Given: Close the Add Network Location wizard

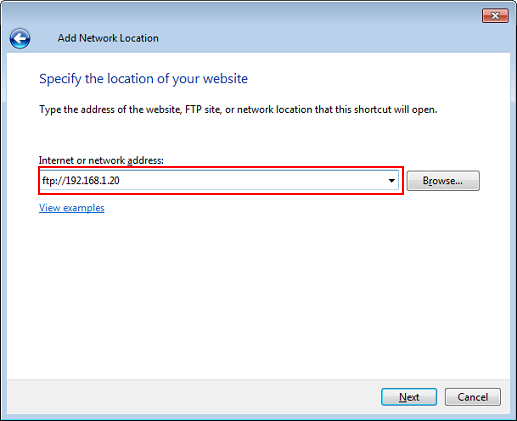Looking at the screenshot, I should pyautogui.click(x=495, y=16).
